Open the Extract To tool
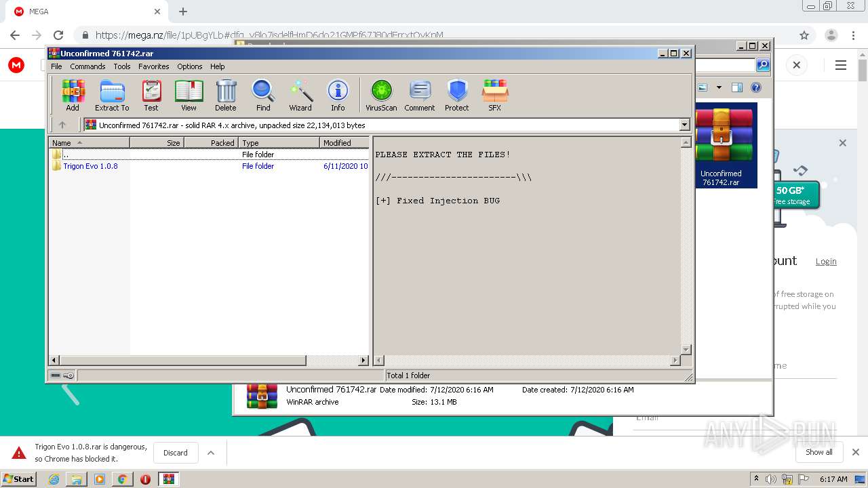This screenshot has height=488, width=868. [x=112, y=95]
